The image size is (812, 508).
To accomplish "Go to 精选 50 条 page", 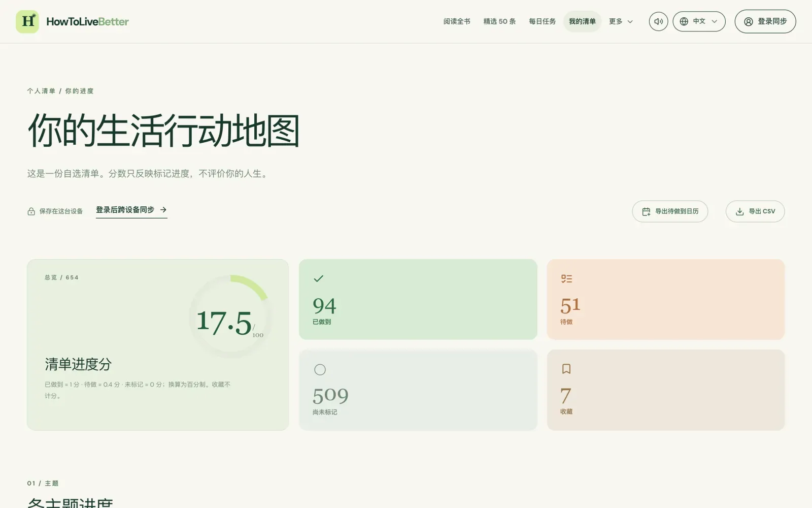I will [x=499, y=21].
